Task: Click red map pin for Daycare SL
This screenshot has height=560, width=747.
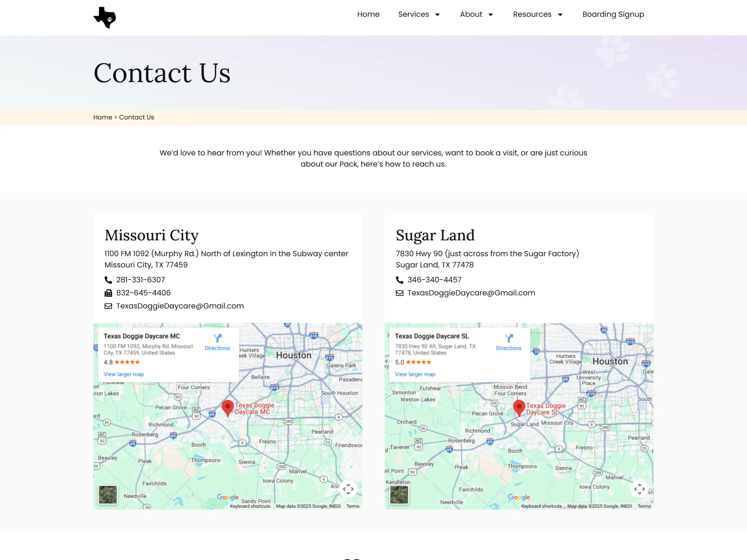Action: (x=519, y=407)
